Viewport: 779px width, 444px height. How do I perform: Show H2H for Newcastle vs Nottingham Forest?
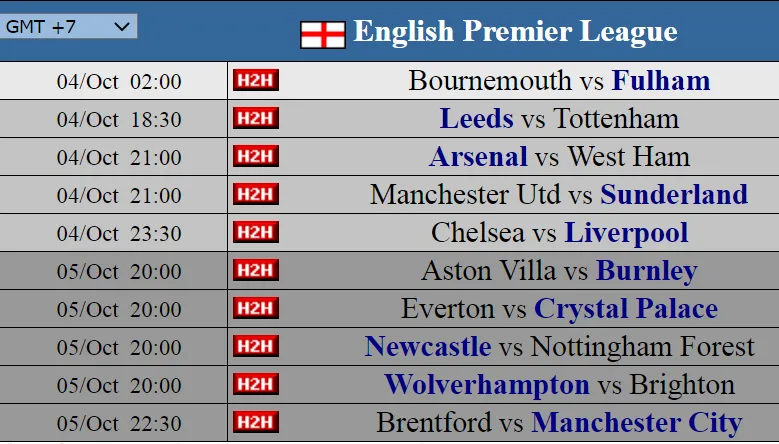(x=255, y=346)
